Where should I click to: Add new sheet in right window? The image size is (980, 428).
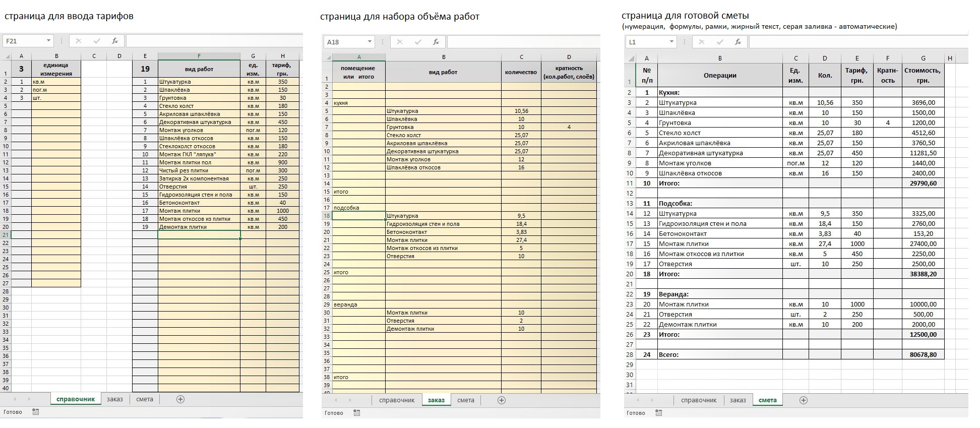tap(804, 400)
